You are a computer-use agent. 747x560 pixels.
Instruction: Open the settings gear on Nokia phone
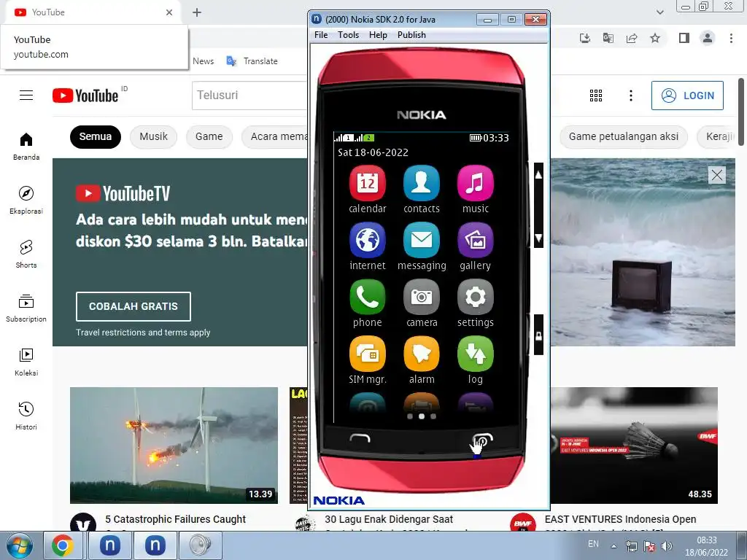point(475,297)
